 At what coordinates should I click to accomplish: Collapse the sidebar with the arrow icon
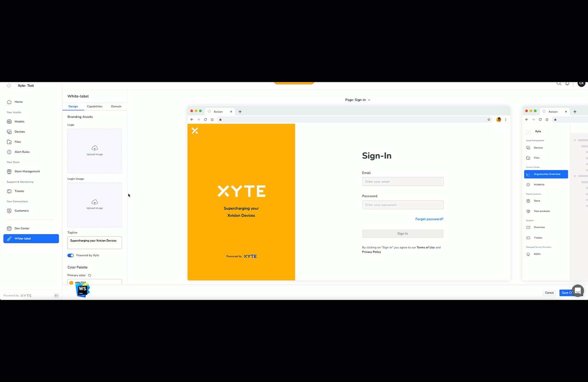pyautogui.click(x=56, y=296)
